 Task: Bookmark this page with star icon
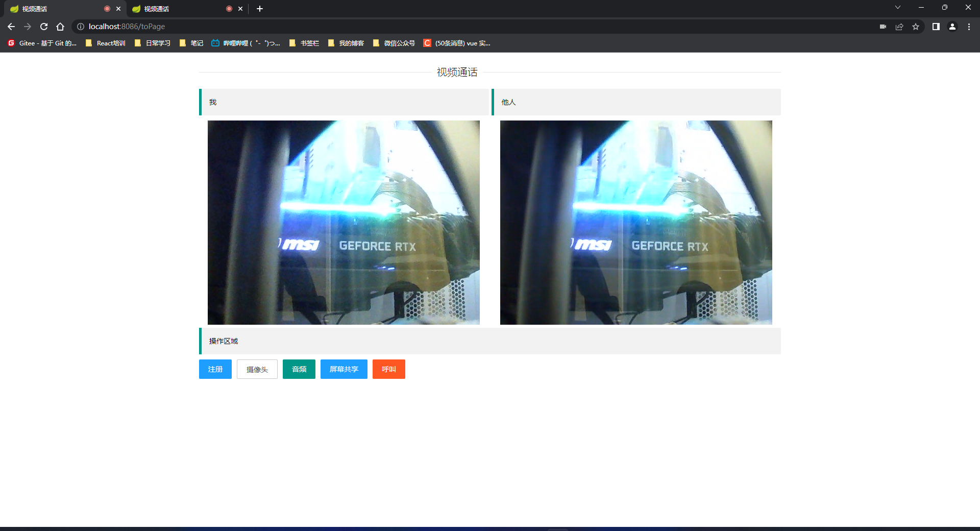pos(916,27)
